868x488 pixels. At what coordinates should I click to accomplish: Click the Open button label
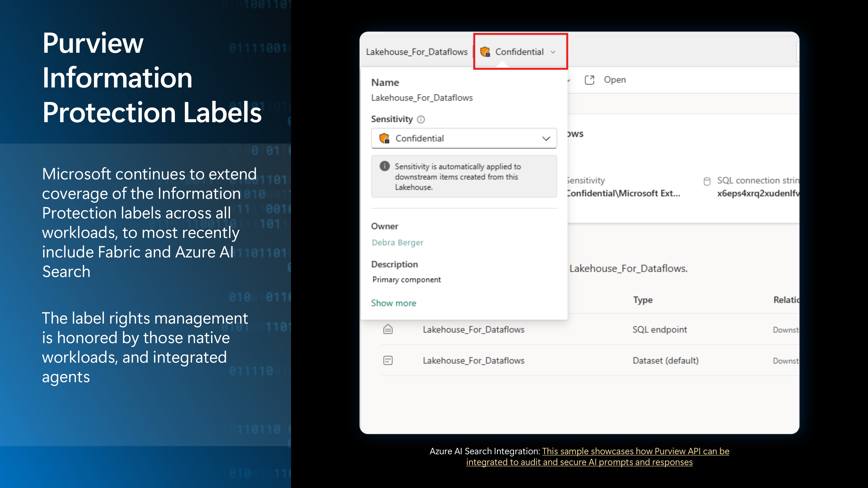click(615, 80)
